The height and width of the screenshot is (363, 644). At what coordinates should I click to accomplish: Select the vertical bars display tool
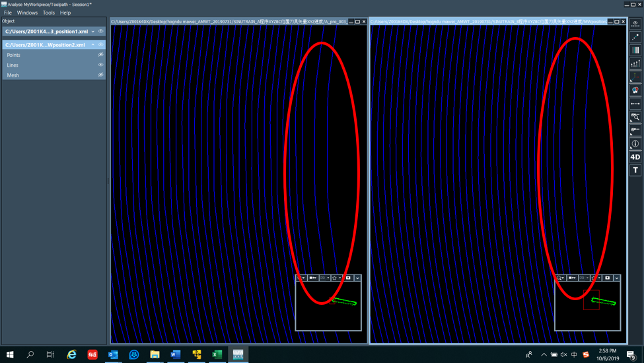(x=635, y=50)
